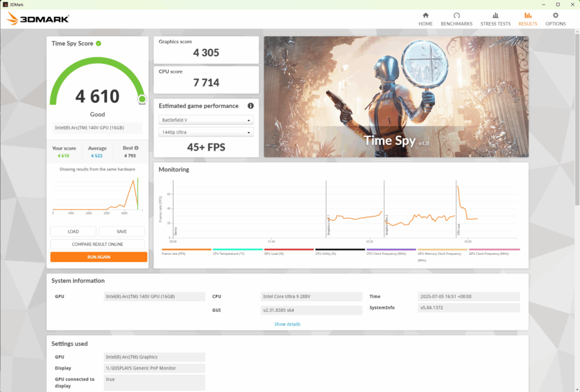
Task: Click the Intel(R) Arc(TM) Graphics settings field
Action: [x=154, y=357]
